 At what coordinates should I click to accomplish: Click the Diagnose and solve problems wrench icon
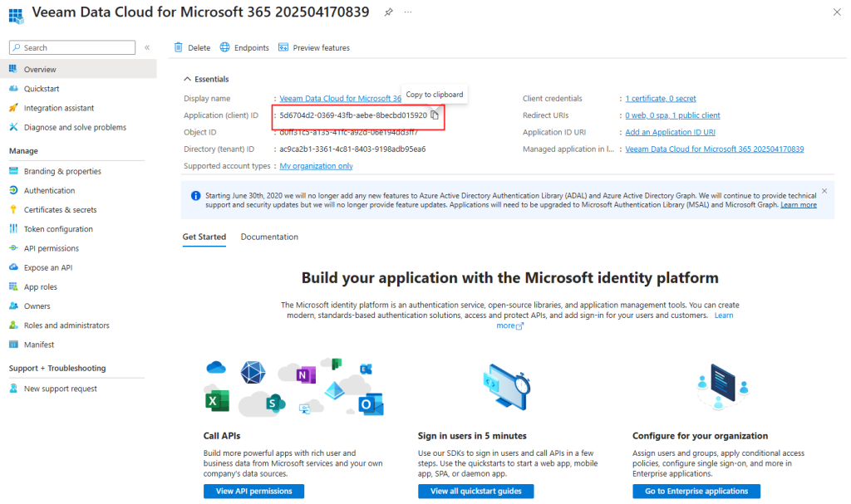click(x=13, y=127)
